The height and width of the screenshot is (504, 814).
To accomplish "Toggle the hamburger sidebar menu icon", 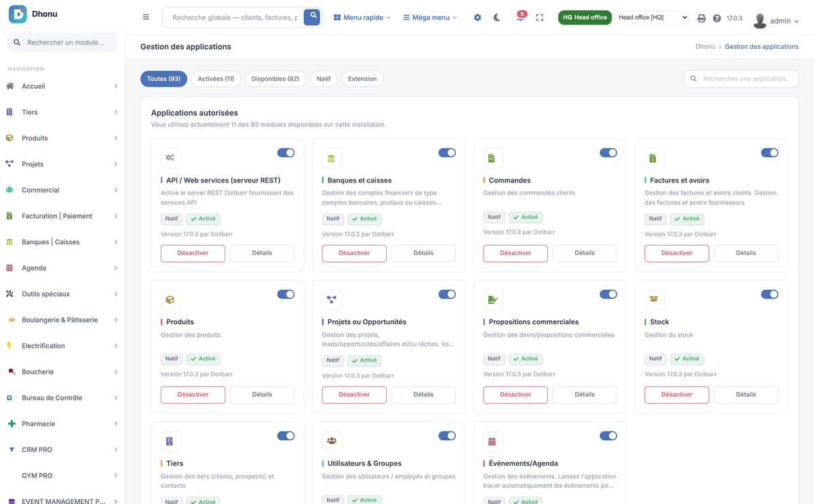I will click(146, 17).
